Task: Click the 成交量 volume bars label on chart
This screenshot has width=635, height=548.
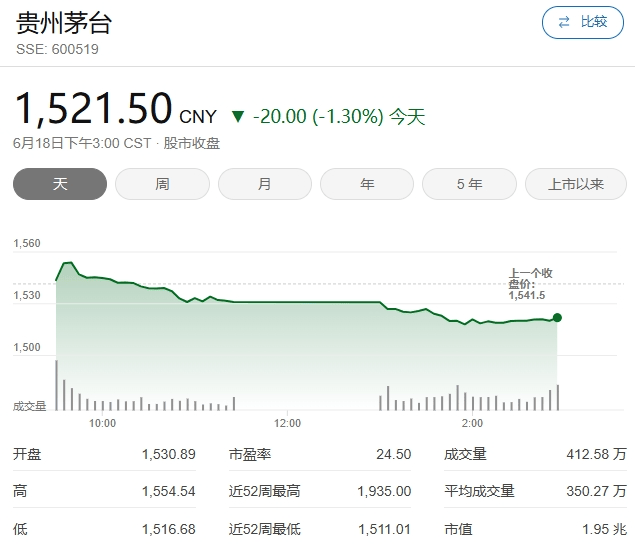Action: pos(30,405)
